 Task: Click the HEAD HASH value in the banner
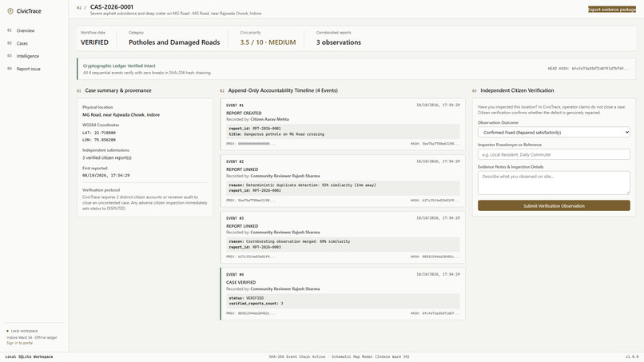pos(589,69)
